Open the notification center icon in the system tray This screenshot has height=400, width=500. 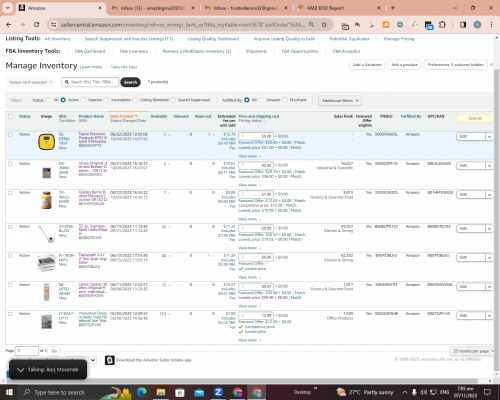[488, 392]
